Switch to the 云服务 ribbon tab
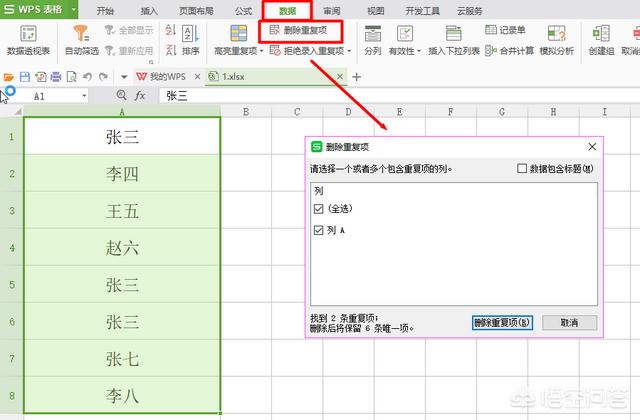The image size is (640, 420). (469, 11)
